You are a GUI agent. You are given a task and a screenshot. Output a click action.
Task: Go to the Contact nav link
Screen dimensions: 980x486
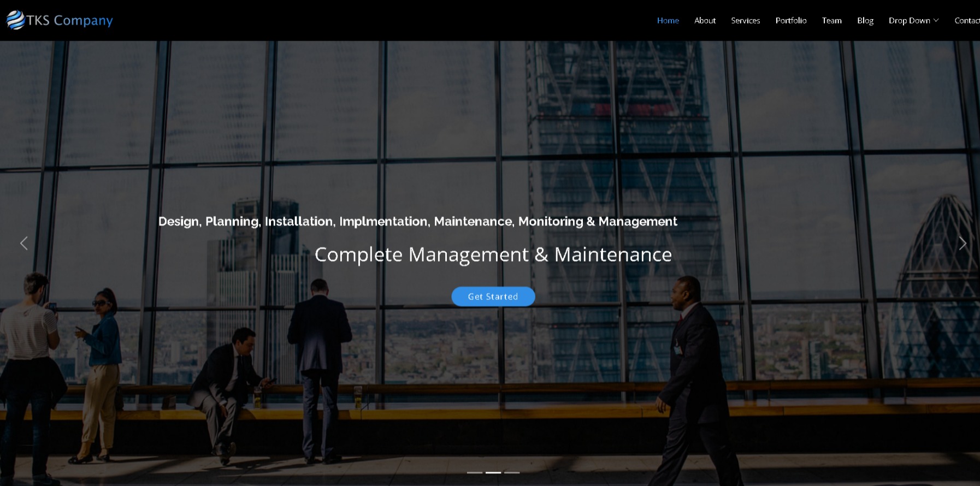pos(966,21)
